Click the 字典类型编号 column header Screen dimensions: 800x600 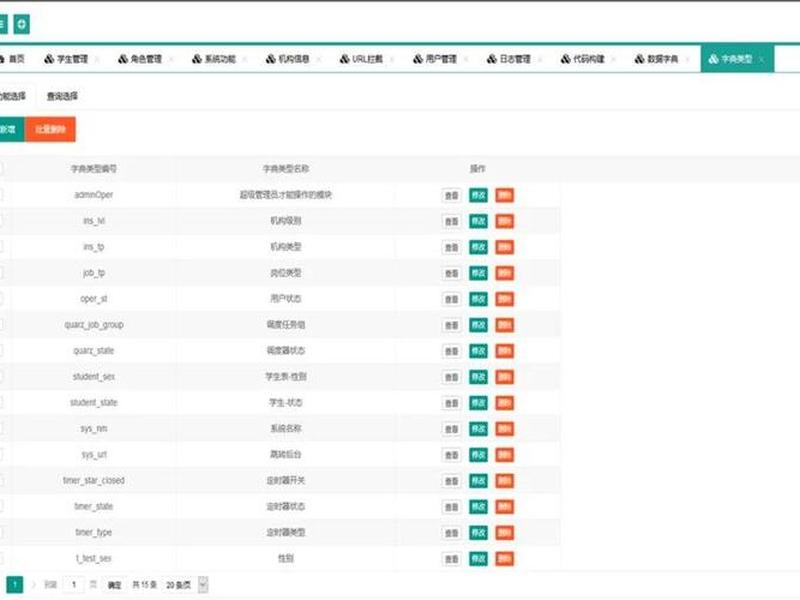[94, 169]
